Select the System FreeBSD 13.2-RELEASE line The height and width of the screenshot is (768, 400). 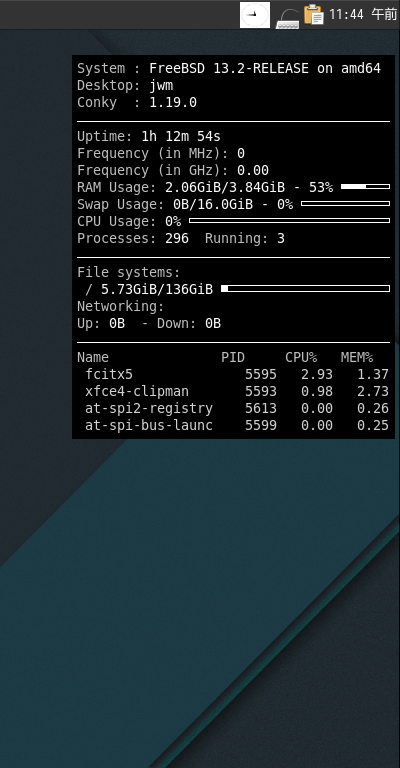(229, 68)
